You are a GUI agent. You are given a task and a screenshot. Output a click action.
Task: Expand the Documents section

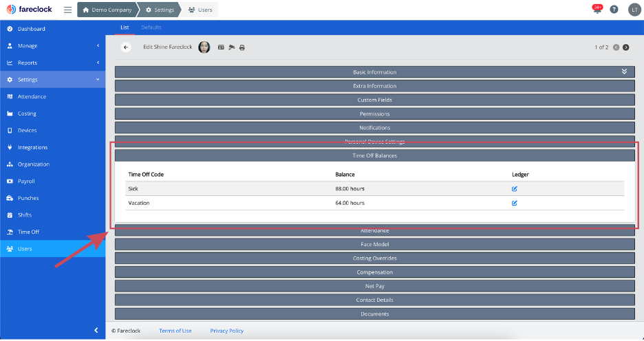(x=374, y=314)
